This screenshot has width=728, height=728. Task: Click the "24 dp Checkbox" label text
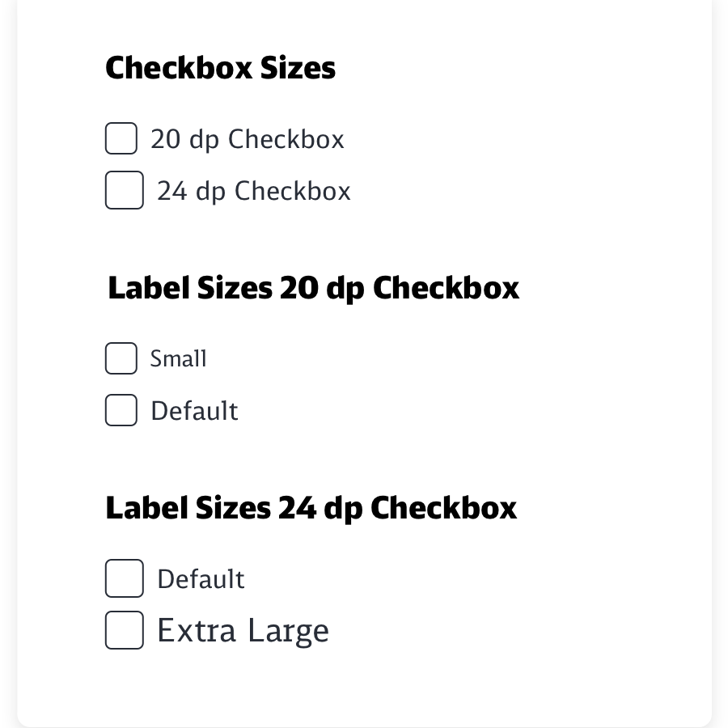[x=253, y=191]
